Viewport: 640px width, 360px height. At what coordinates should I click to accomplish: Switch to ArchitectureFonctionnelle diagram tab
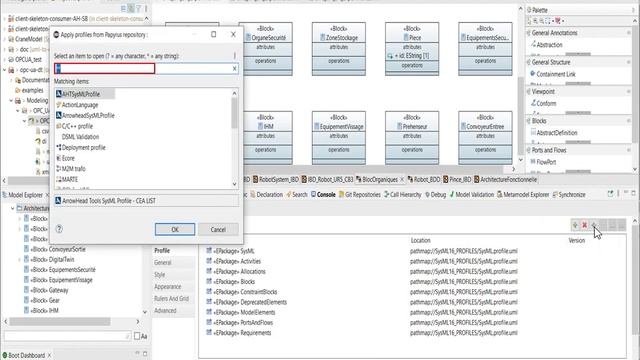click(x=505, y=180)
